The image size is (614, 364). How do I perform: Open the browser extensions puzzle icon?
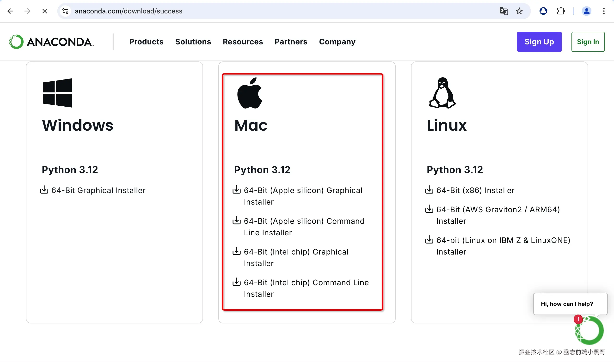click(561, 11)
